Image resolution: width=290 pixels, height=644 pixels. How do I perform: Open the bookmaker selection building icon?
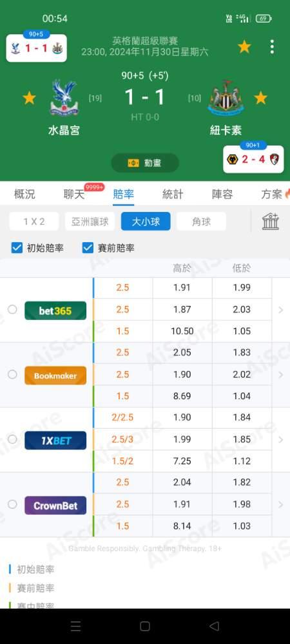271,222
